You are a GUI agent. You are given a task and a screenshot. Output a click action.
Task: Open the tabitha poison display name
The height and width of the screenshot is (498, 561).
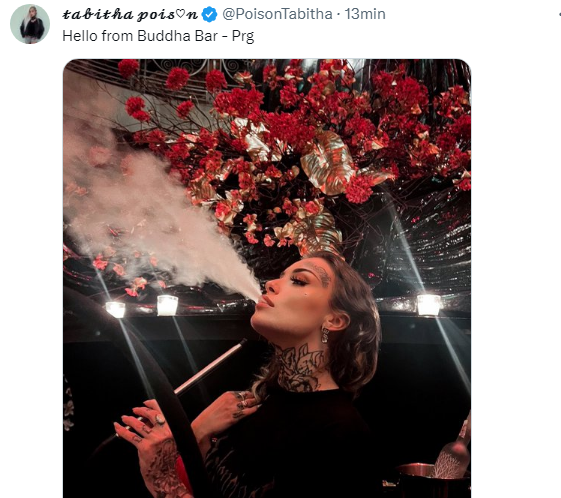coord(130,14)
